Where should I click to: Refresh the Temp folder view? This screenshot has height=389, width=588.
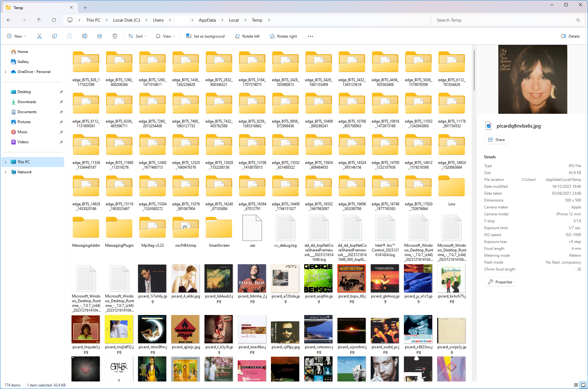tap(54, 20)
